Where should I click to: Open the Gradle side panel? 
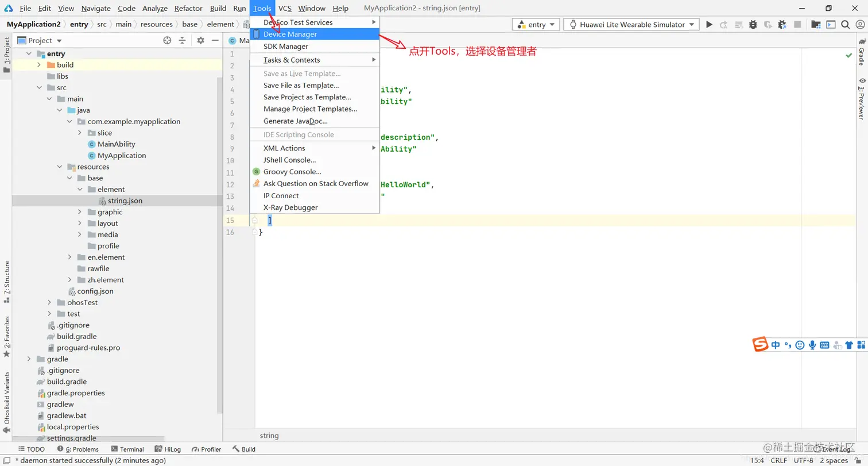(x=862, y=52)
